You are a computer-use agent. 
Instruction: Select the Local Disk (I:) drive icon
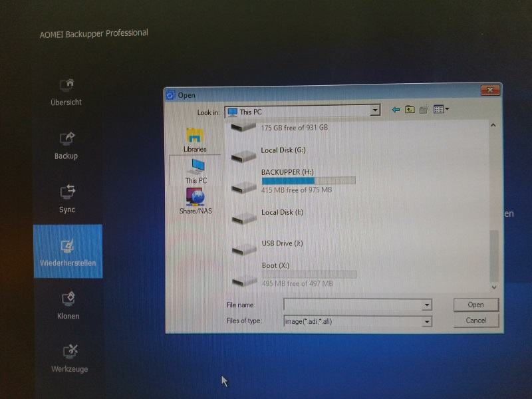tap(244, 218)
